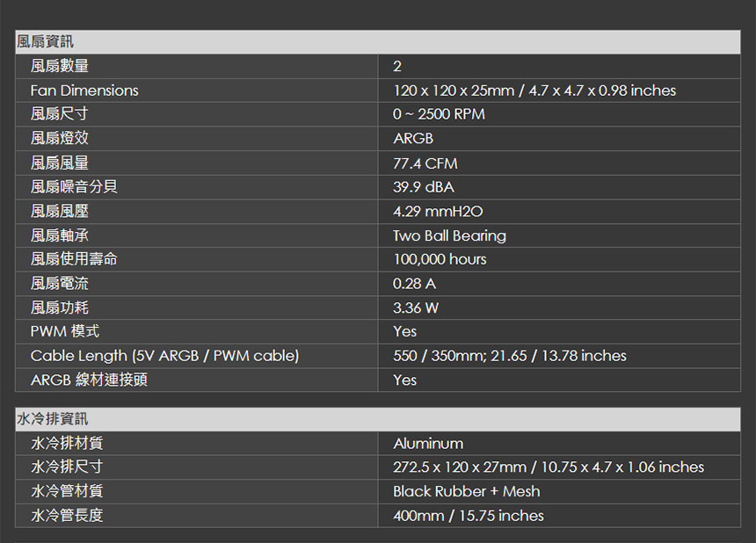
Task: Select the 風扇數量 row label
Action: [x=60, y=66]
